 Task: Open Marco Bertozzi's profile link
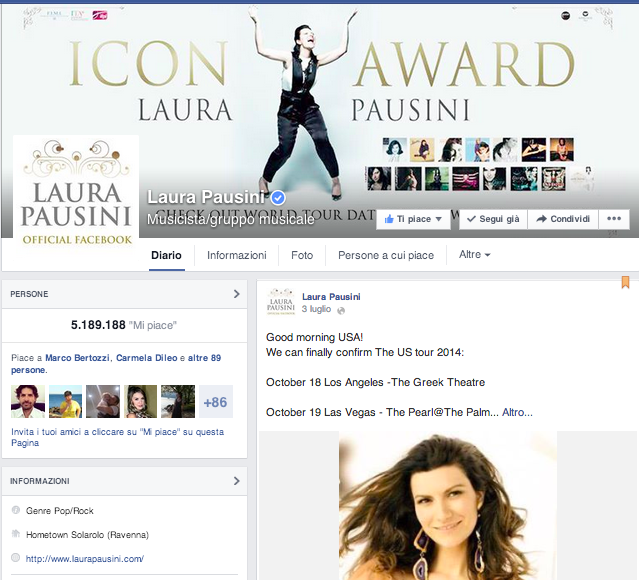click(77, 358)
